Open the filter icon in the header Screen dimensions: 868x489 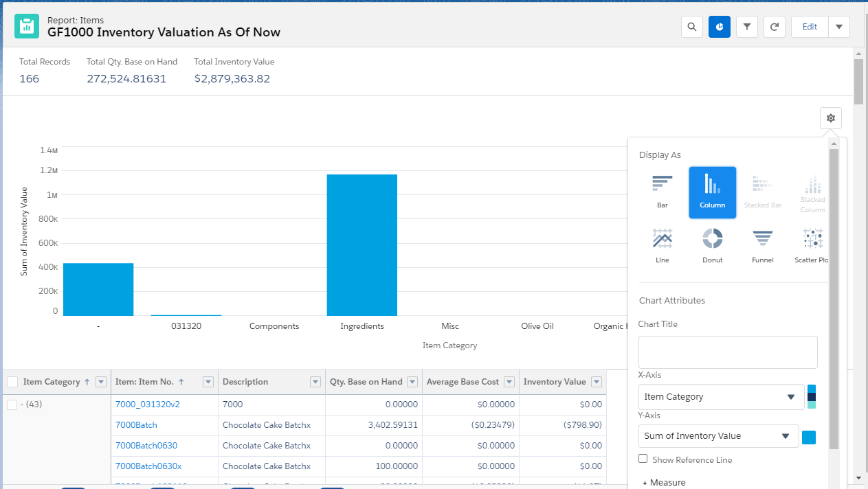747,27
